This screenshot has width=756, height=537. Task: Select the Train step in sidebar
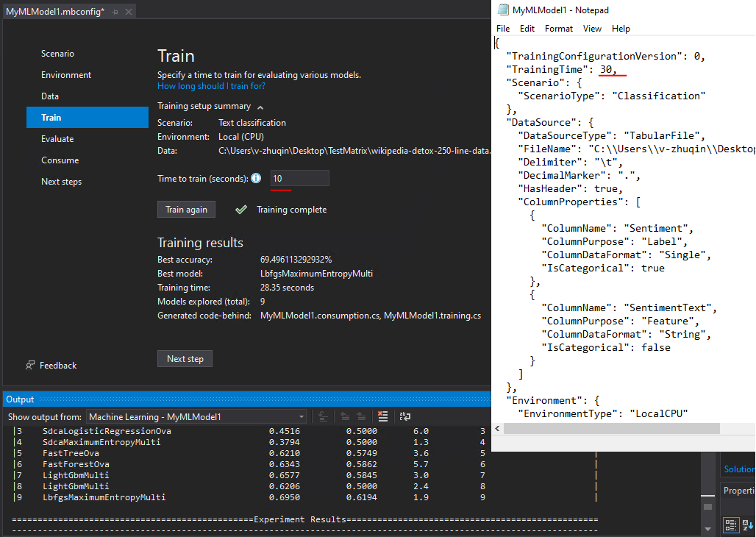coord(88,117)
